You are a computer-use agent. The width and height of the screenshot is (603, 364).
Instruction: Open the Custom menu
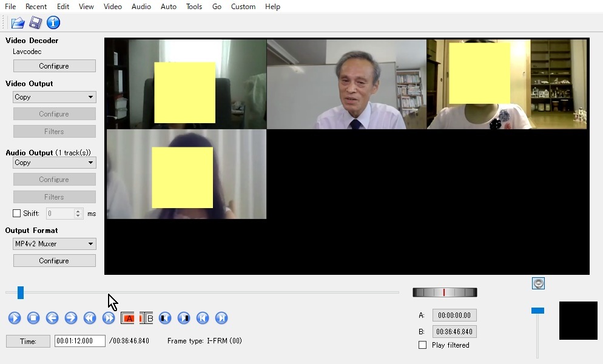[243, 7]
